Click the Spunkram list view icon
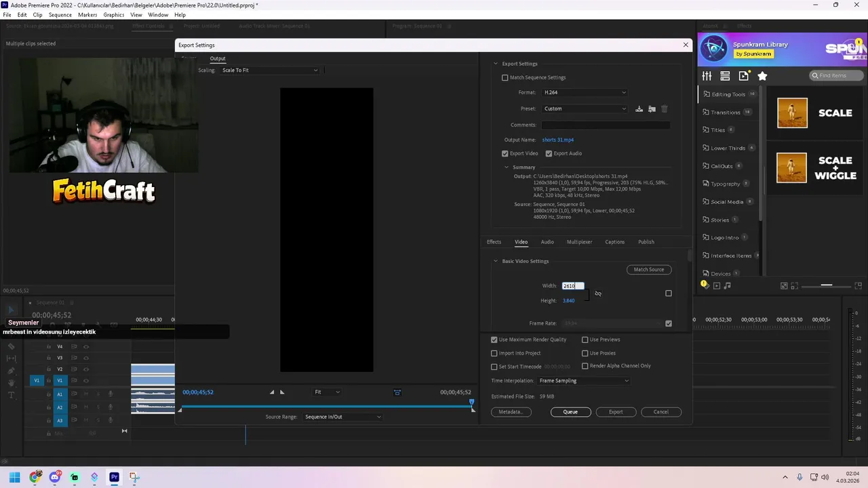Image resolution: width=868 pixels, height=488 pixels. point(725,76)
